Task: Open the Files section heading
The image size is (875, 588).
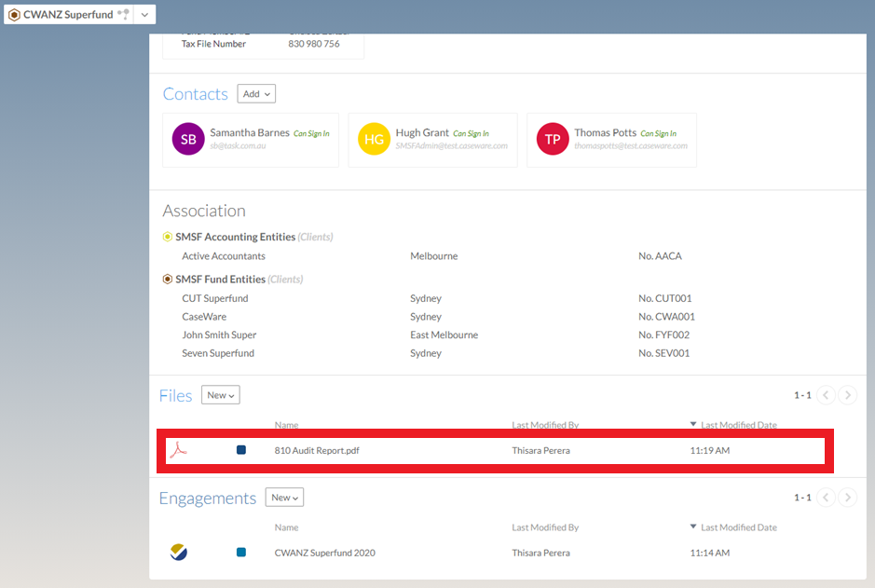Action: coord(175,395)
